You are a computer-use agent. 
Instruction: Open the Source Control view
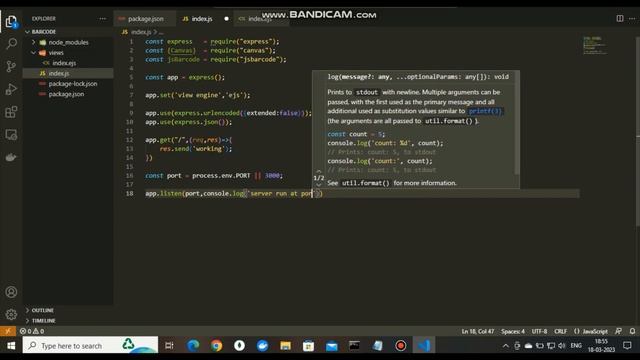pos(11,66)
